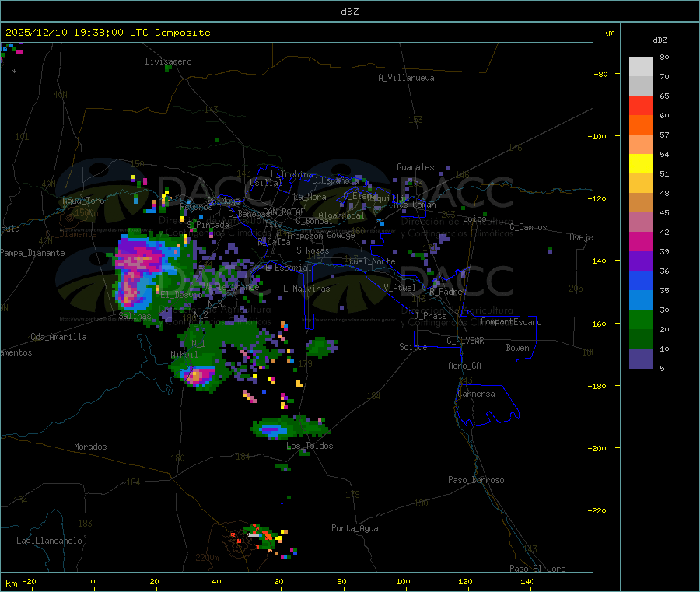Click the orange 57-60 dBZ legend swatch

641,125
